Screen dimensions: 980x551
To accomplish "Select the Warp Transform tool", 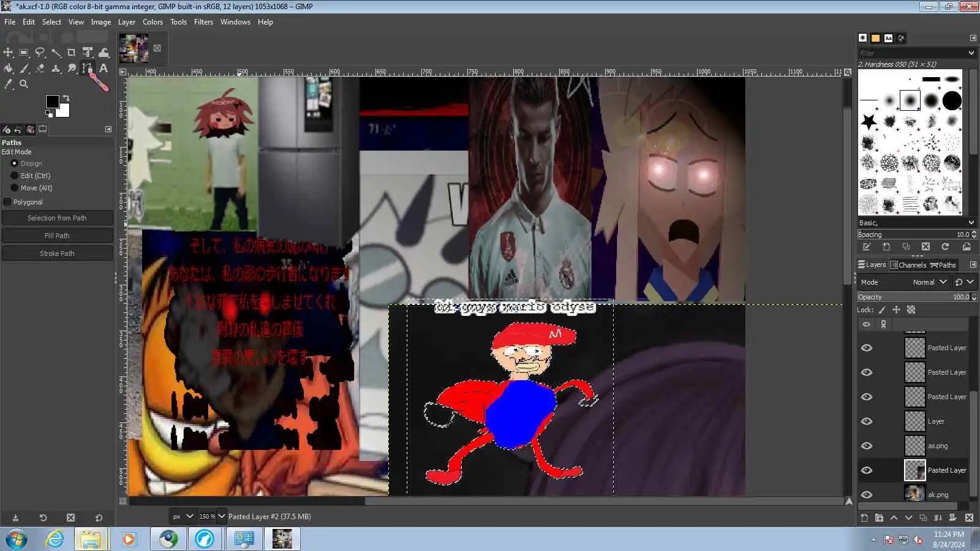I will (104, 53).
